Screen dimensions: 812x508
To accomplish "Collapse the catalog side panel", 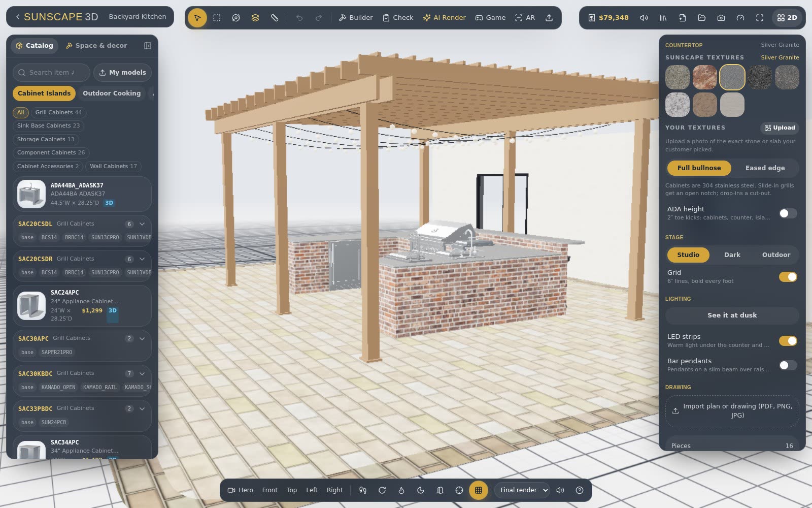I will (x=148, y=46).
